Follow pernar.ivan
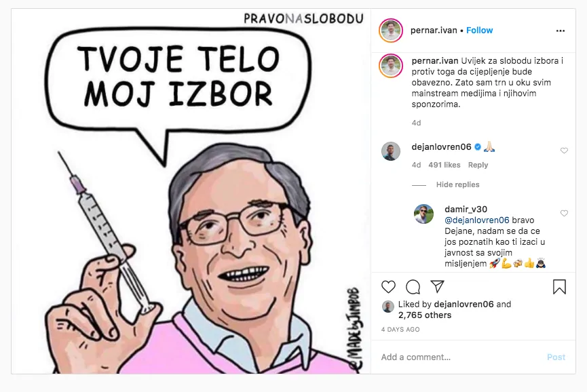The image size is (587, 392). tap(480, 31)
